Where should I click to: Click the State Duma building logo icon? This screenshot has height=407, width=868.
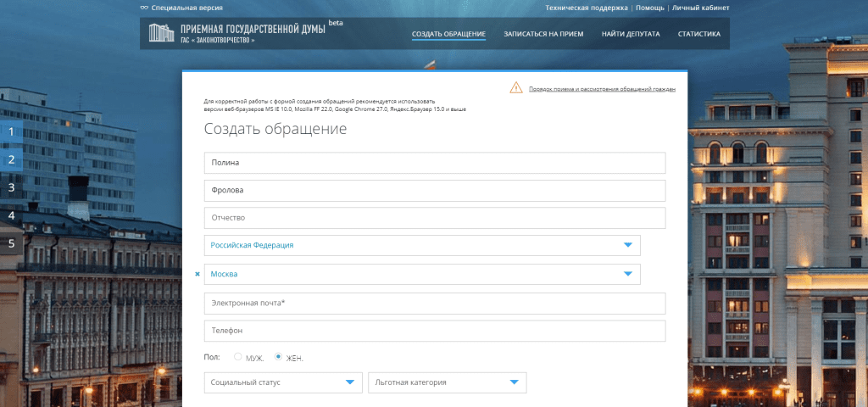tap(159, 34)
